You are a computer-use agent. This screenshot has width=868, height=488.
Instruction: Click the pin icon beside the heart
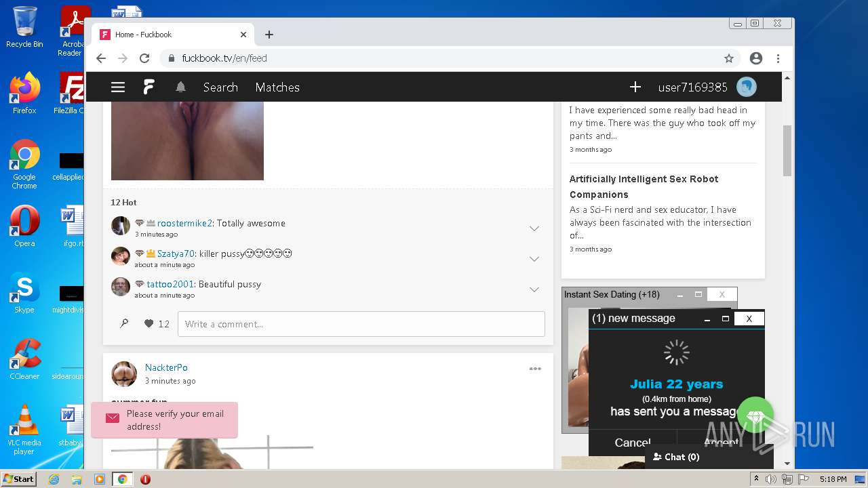click(124, 324)
